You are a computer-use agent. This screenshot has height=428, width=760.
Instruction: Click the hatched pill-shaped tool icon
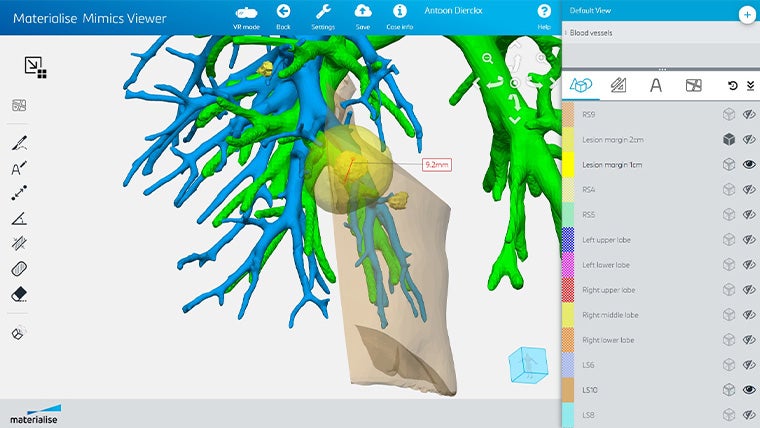(19, 269)
